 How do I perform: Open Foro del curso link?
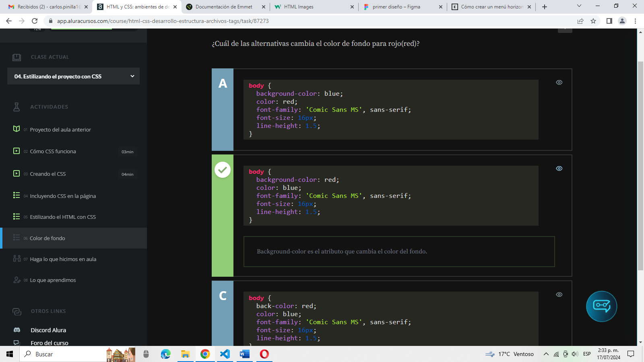pos(50,343)
